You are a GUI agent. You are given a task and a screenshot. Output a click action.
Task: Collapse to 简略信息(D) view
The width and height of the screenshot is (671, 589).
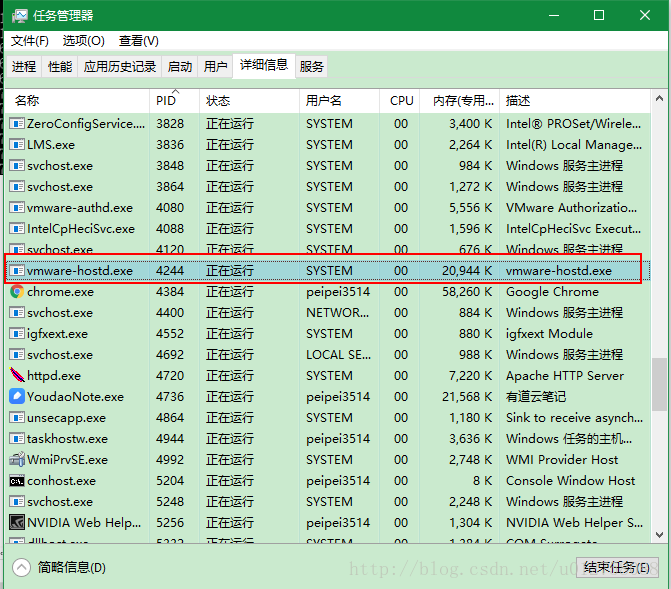click(59, 568)
